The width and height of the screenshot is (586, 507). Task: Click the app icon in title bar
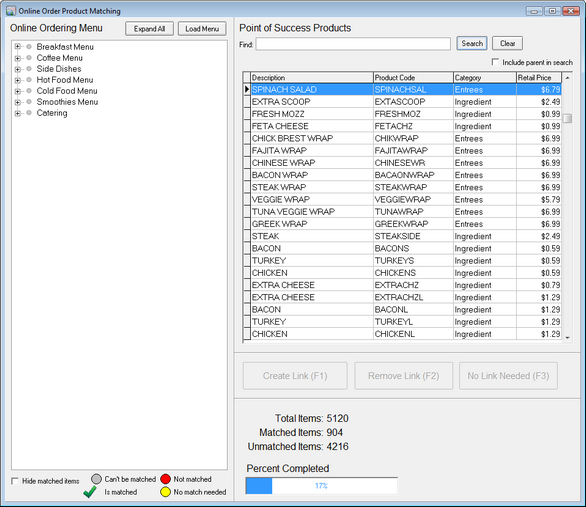click(x=11, y=10)
